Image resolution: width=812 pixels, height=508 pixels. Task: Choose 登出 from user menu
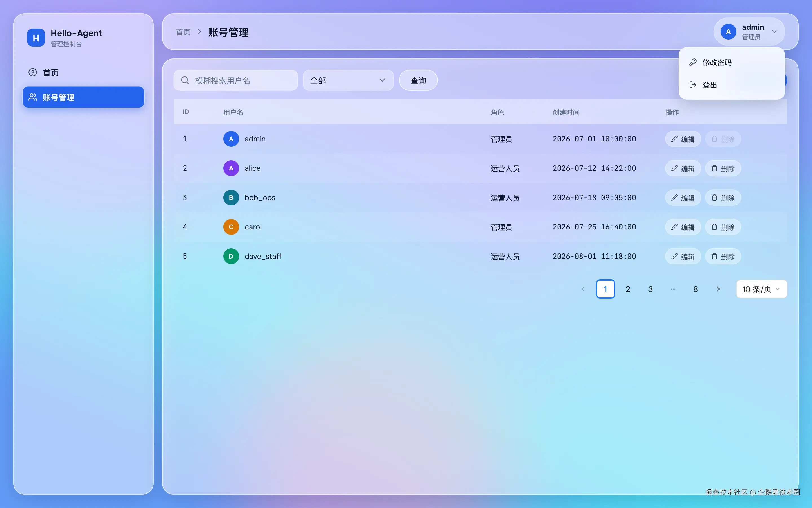coord(731,85)
